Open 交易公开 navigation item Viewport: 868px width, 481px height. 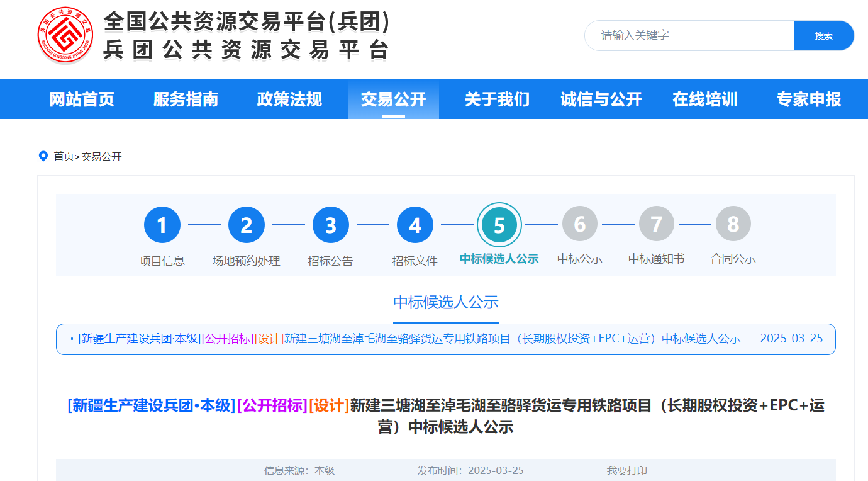coord(394,99)
